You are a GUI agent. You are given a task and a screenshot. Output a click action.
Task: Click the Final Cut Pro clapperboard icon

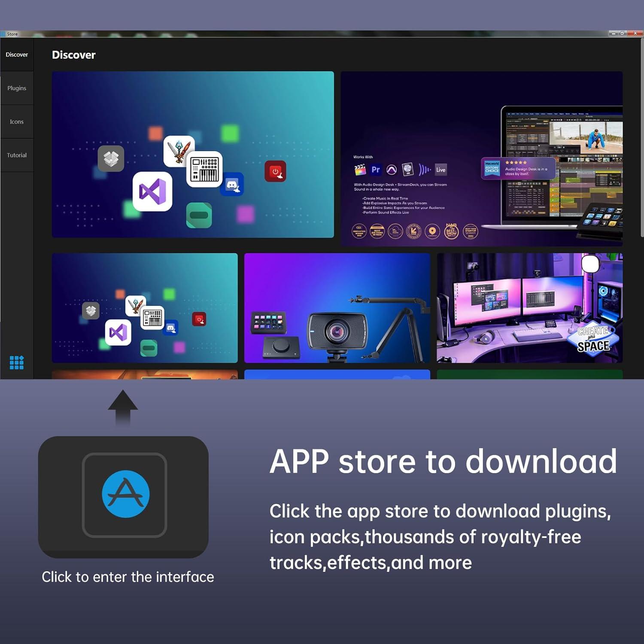(x=360, y=170)
